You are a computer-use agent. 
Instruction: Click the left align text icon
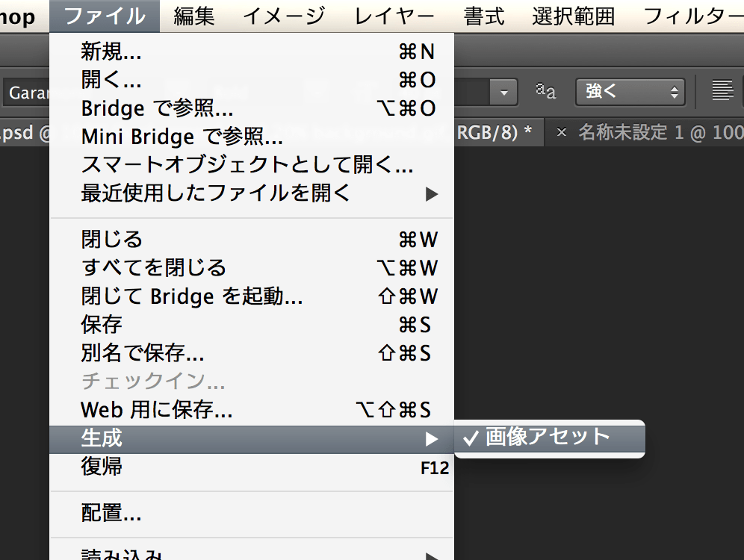(722, 92)
